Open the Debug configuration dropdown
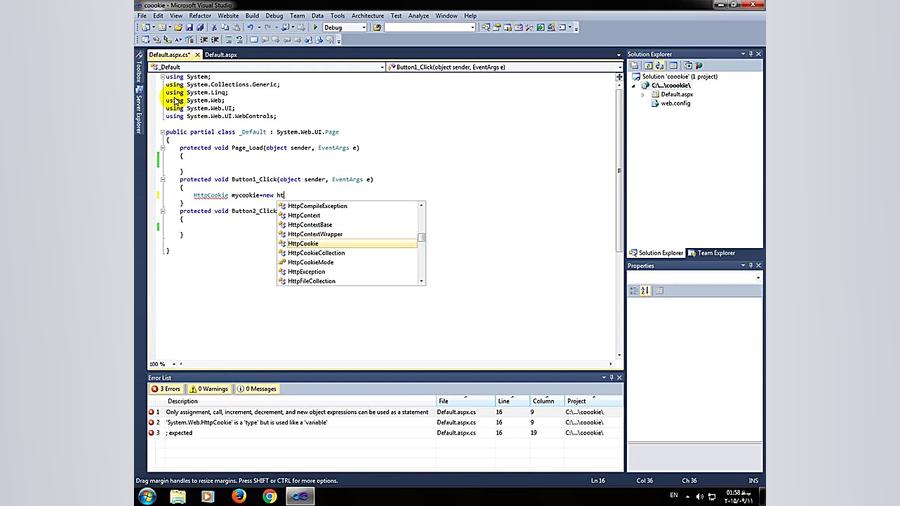This screenshot has width=900, height=506. 363,27
